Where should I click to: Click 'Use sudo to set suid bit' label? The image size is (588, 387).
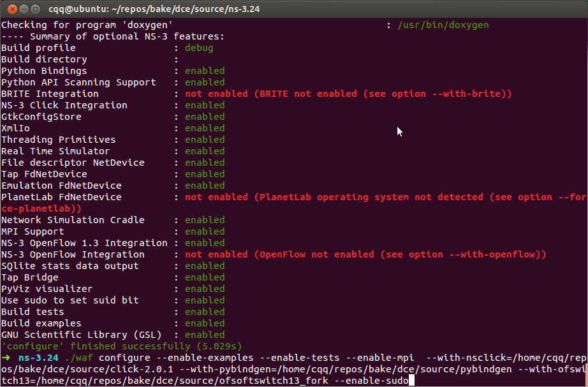[x=70, y=300]
